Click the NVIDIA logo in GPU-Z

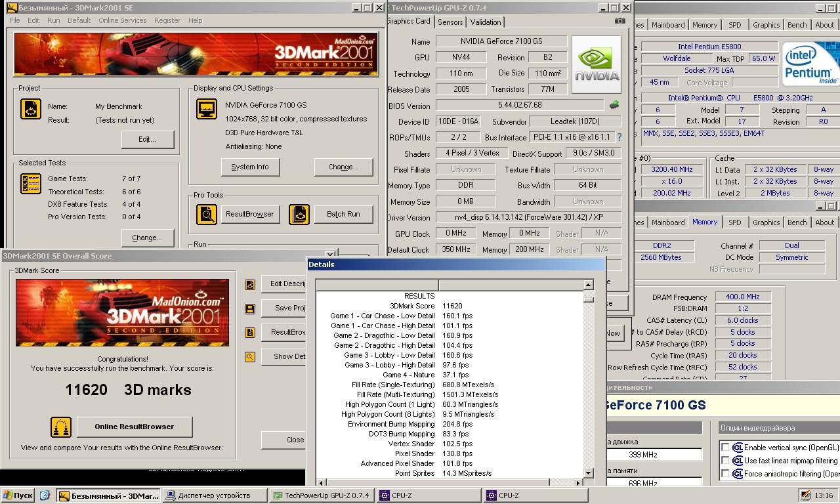[x=597, y=64]
